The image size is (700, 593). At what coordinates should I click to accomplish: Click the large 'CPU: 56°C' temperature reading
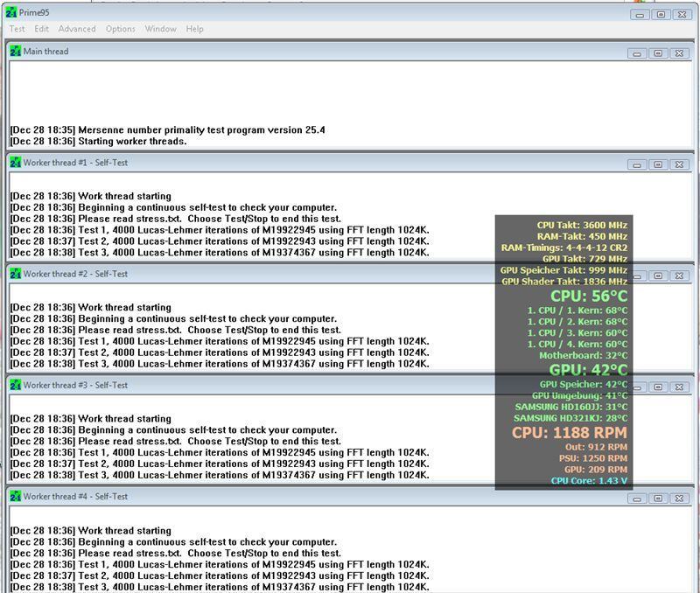tap(589, 296)
